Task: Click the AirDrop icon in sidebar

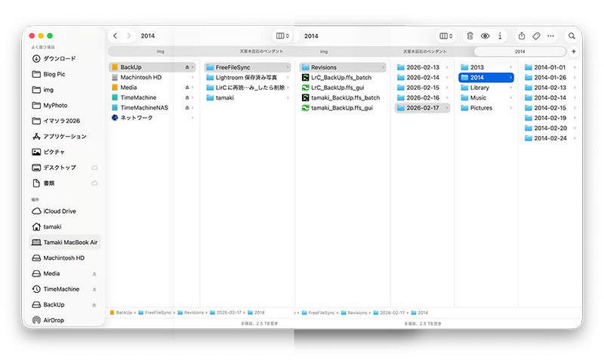Action: [36, 319]
